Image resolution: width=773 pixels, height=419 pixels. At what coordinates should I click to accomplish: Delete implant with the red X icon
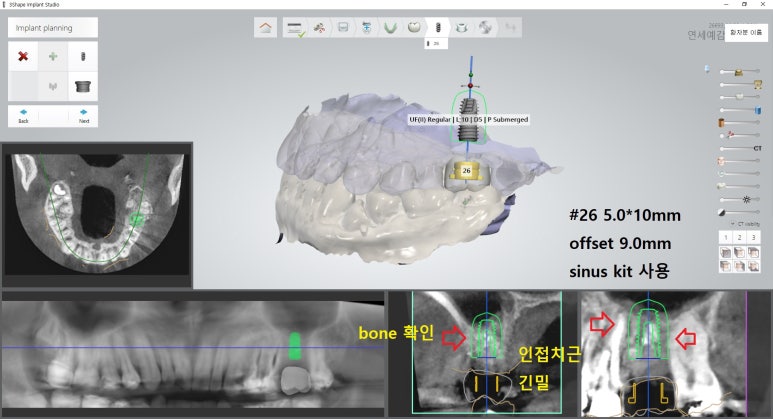click(23, 57)
